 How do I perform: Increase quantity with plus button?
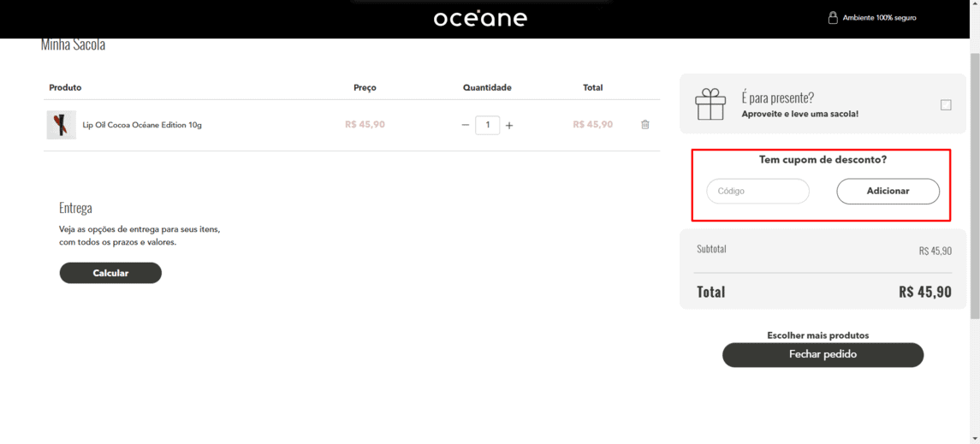[508, 126]
